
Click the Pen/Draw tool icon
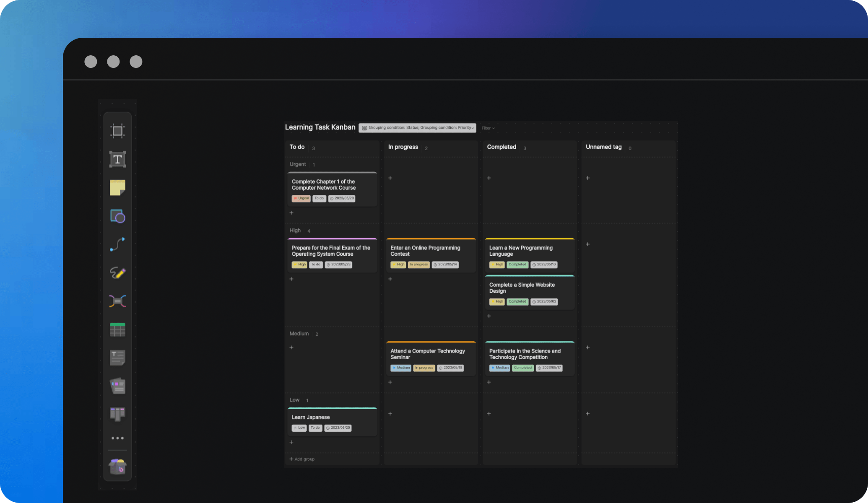pyautogui.click(x=117, y=272)
